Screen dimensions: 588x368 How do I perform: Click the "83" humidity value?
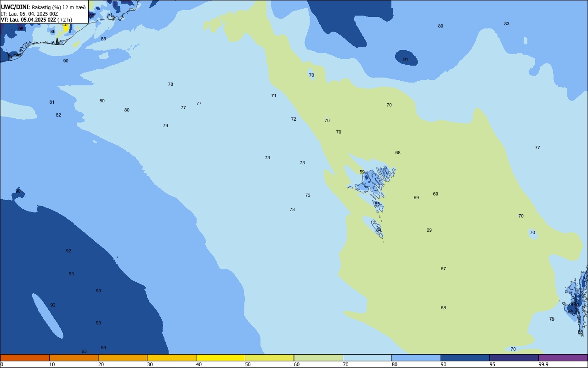click(x=507, y=24)
